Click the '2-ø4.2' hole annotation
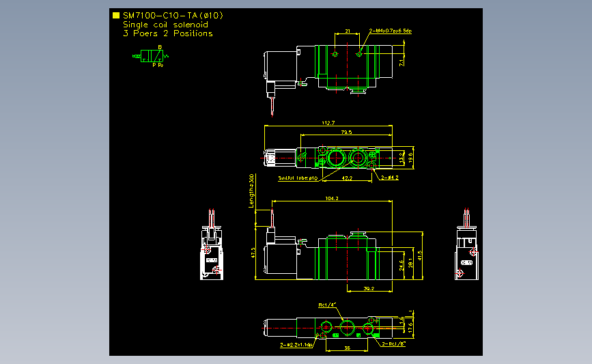592x364 pixels. pyautogui.click(x=390, y=178)
